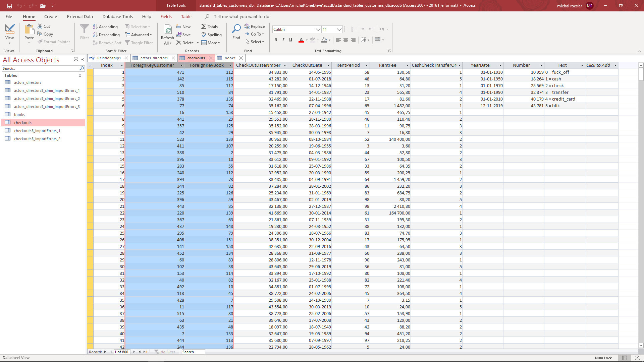Open checkouts$_ImportErrors_1 table
644x362 pixels.
tap(37, 131)
